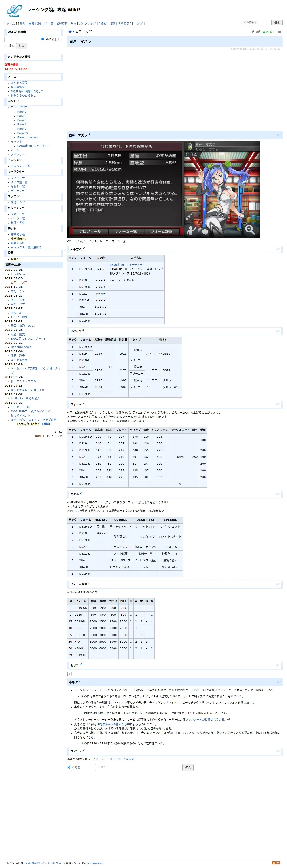
Task: Click the pencil icon next to スキル
Action: (x=81, y=493)
